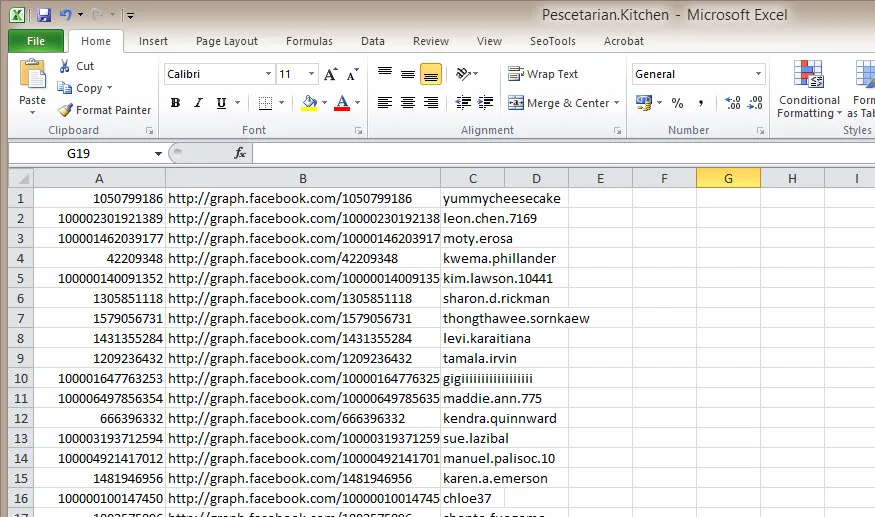Apply Comma Style
The width and height of the screenshot is (875, 517).
(x=700, y=103)
